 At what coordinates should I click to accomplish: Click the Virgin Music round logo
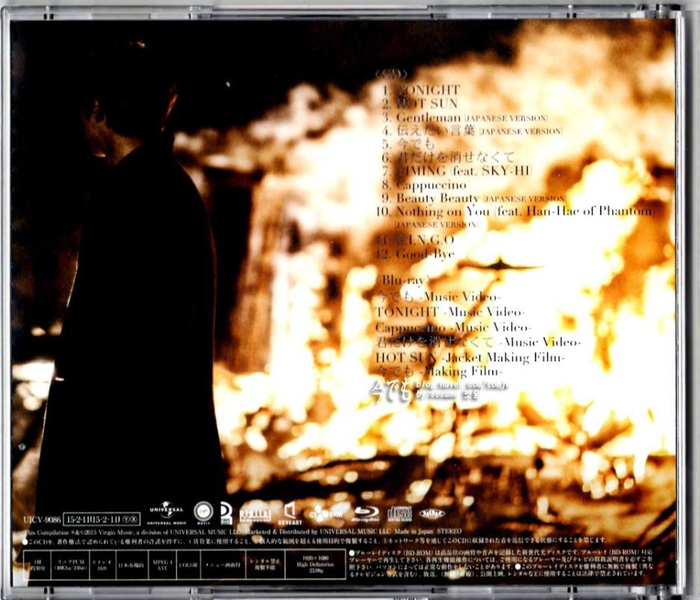203,512
